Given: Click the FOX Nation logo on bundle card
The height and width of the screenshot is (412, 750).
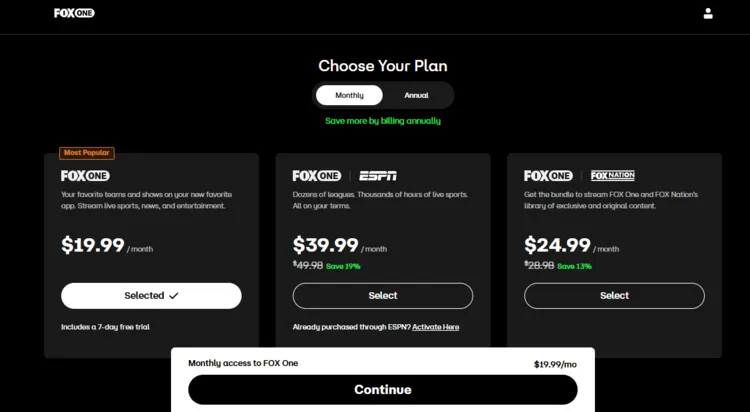Looking at the screenshot, I should tap(613, 175).
